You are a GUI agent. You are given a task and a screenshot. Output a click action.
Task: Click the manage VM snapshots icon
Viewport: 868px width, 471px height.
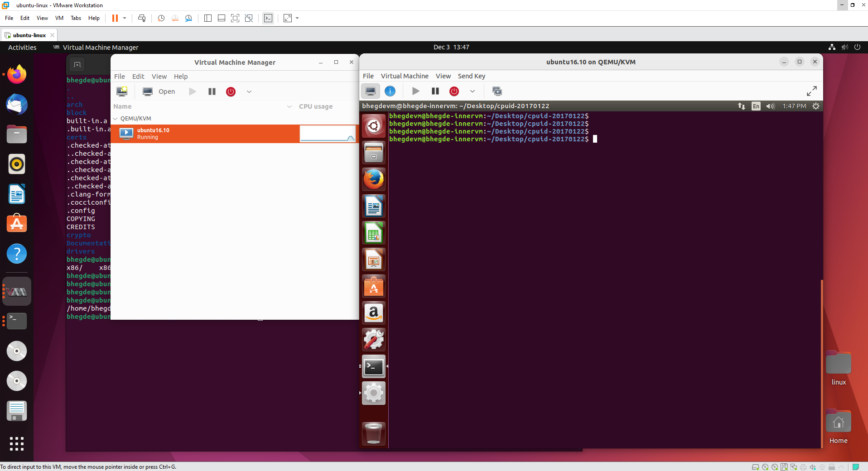coord(497,91)
